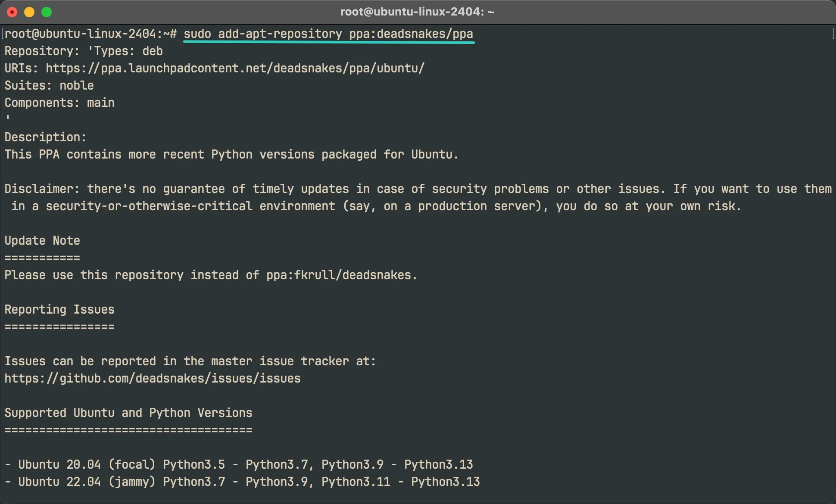Click the green maximize window button
Image resolution: width=836 pixels, height=504 pixels.
click(x=47, y=12)
